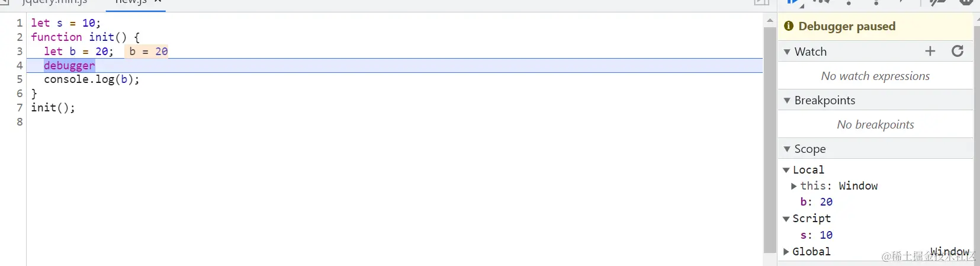This screenshot has width=980, height=266.
Task: Click Deactivate breakpoints icon
Action: tap(937, 2)
